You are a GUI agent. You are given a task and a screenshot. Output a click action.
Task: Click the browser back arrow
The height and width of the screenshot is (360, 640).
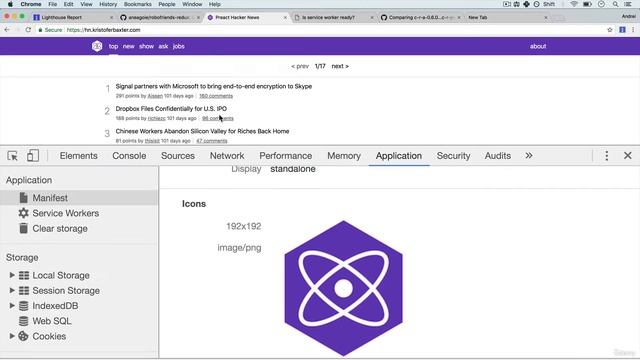click(7, 30)
